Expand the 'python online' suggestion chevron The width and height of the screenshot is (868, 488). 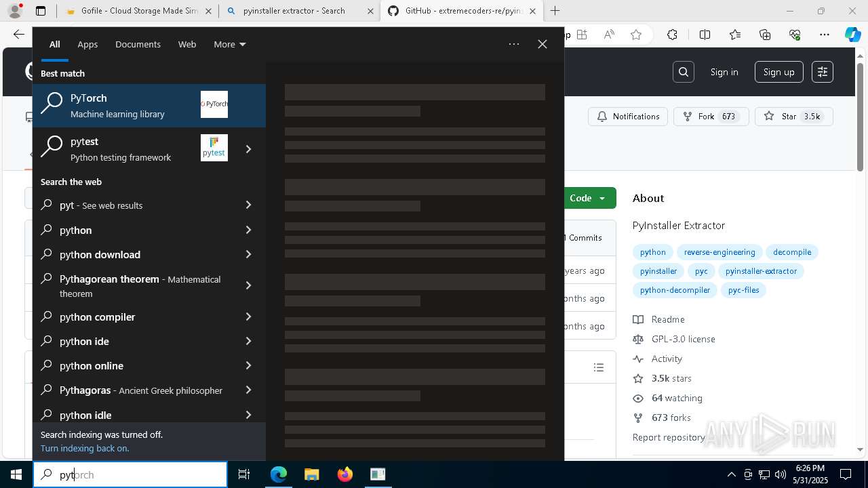(248, 365)
